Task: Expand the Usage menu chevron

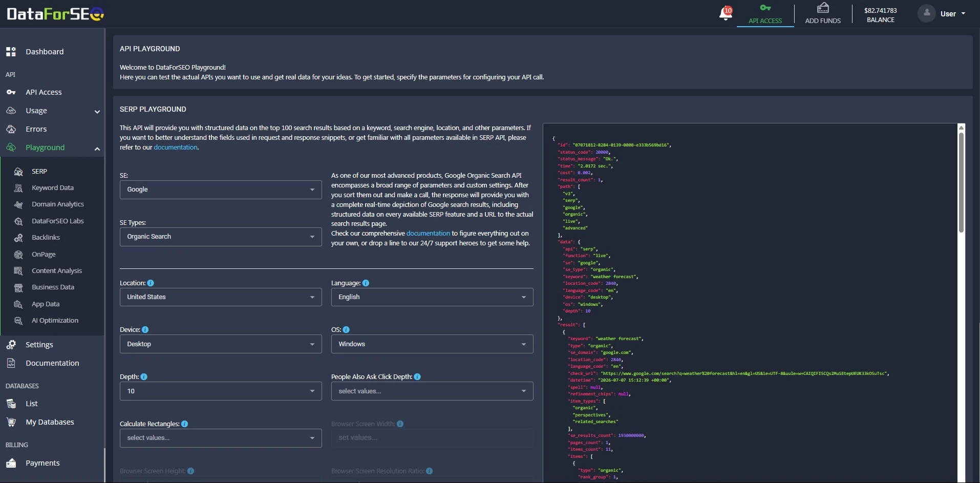Action: click(97, 112)
